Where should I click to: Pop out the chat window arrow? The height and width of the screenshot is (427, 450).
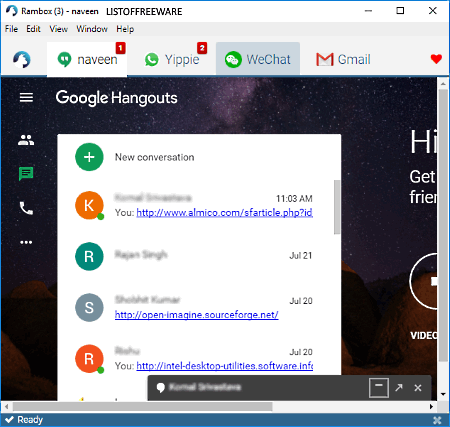[x=399, y=388]
